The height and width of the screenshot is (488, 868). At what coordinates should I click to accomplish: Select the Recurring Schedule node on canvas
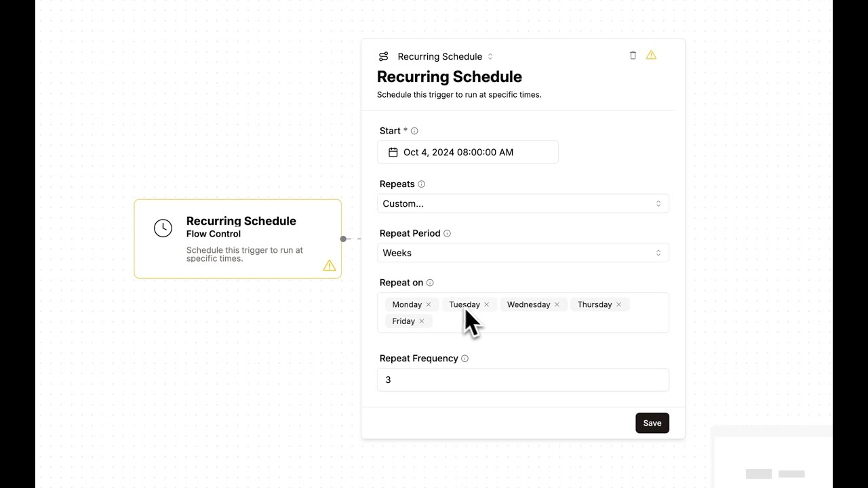[x=238, y=239]
